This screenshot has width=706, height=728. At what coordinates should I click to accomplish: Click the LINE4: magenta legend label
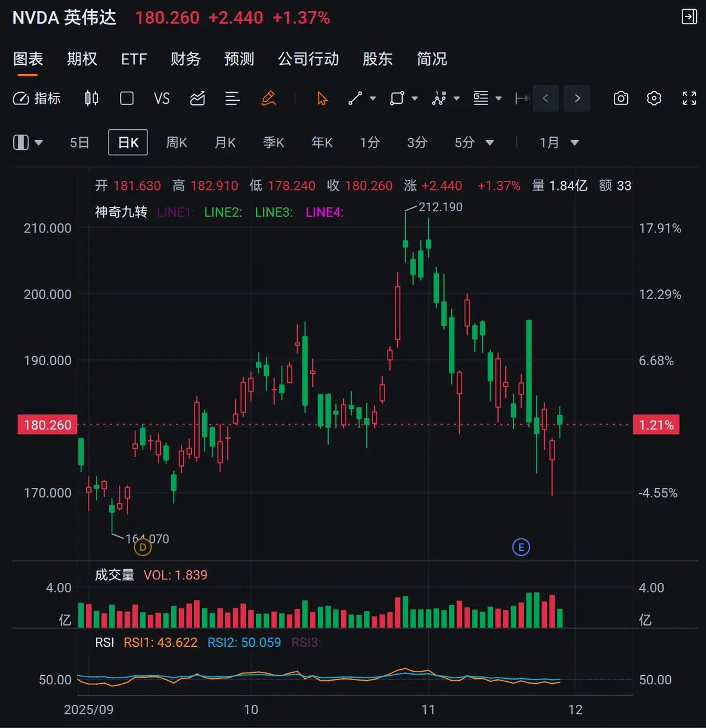tap(324, 212)
